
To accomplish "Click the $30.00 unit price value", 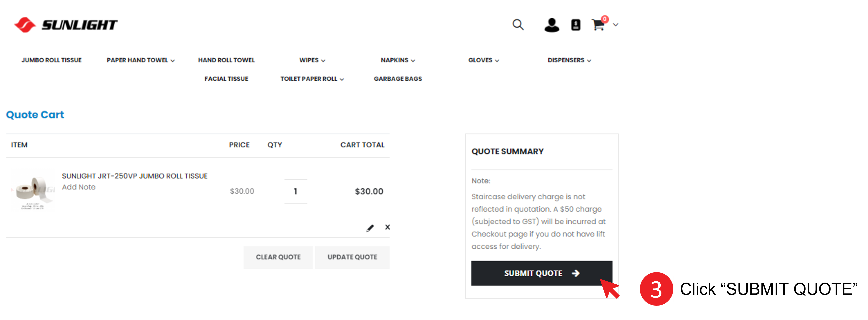I will click(x=242, y=191).
